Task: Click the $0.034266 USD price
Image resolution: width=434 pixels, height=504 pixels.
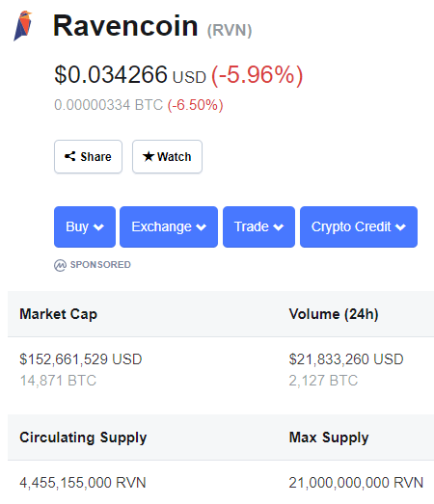Action: [x=130, y=75]
